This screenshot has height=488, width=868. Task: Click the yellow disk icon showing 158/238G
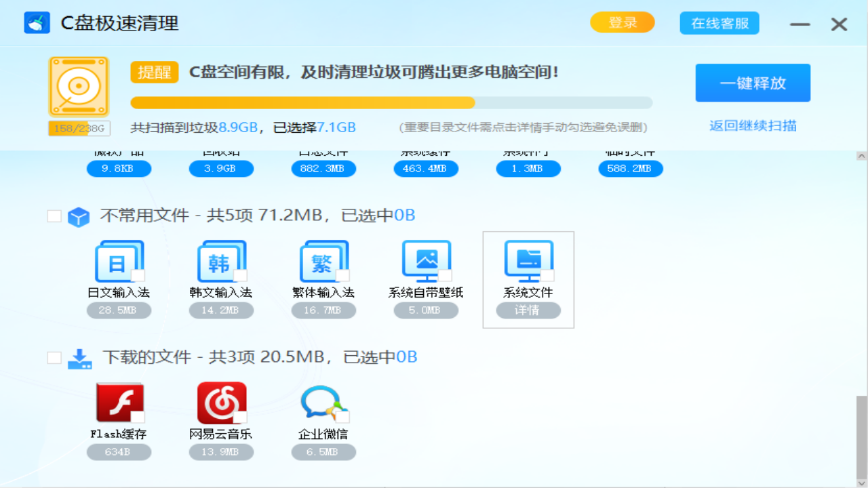coord(79,87)
